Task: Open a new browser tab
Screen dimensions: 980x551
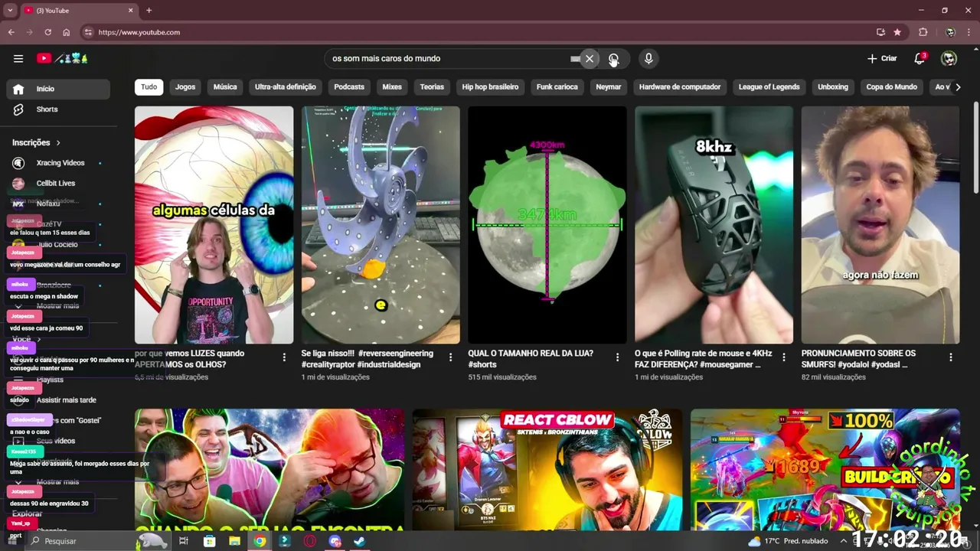Action: (149, 11)
